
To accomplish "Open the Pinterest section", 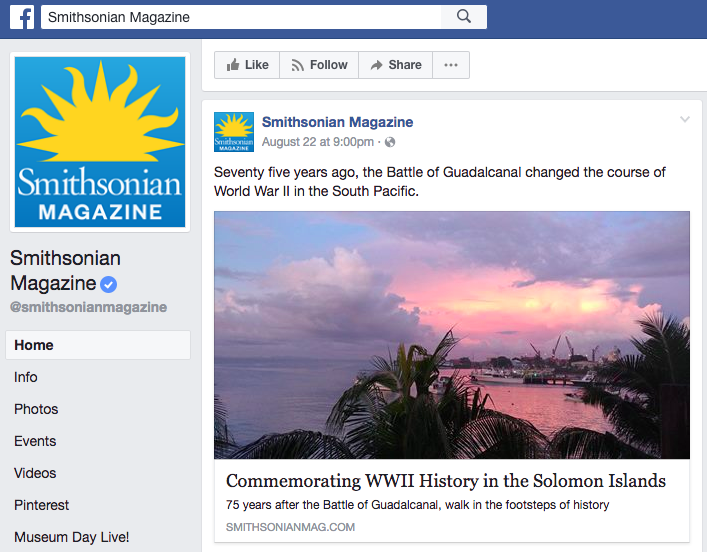I will tap(41, 505).
